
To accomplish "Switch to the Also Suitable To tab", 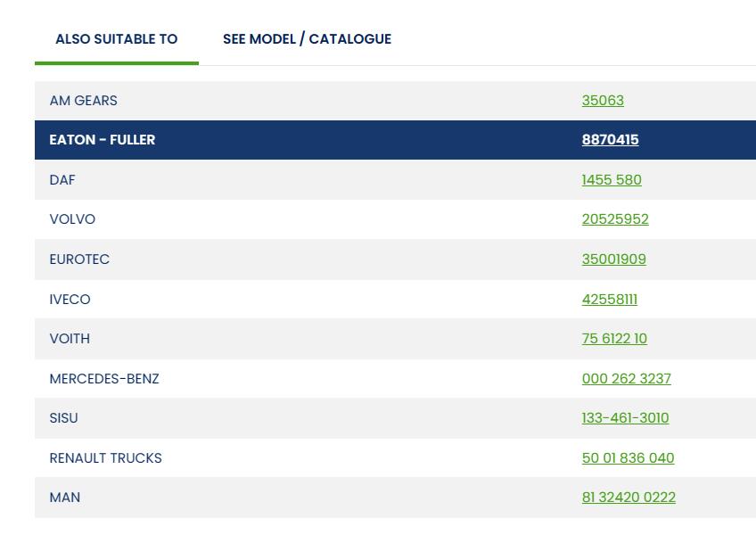I will (x=116, y=39).
